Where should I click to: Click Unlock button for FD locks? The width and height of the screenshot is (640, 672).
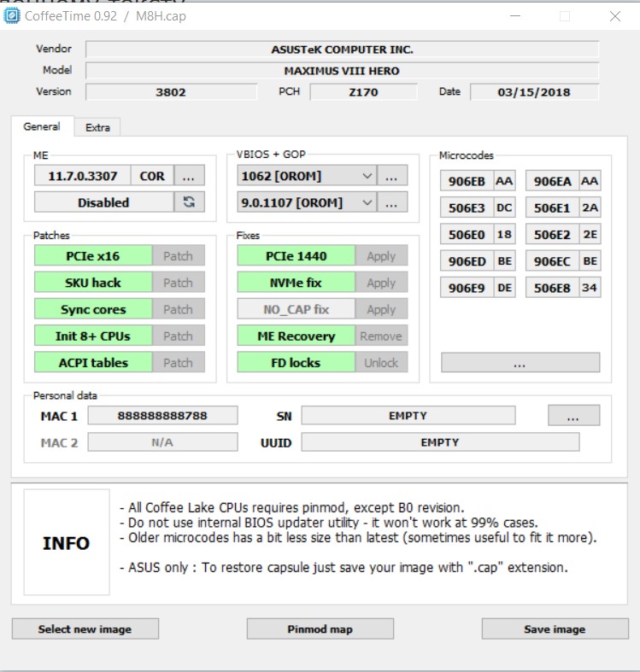click(x=381, y=363)
